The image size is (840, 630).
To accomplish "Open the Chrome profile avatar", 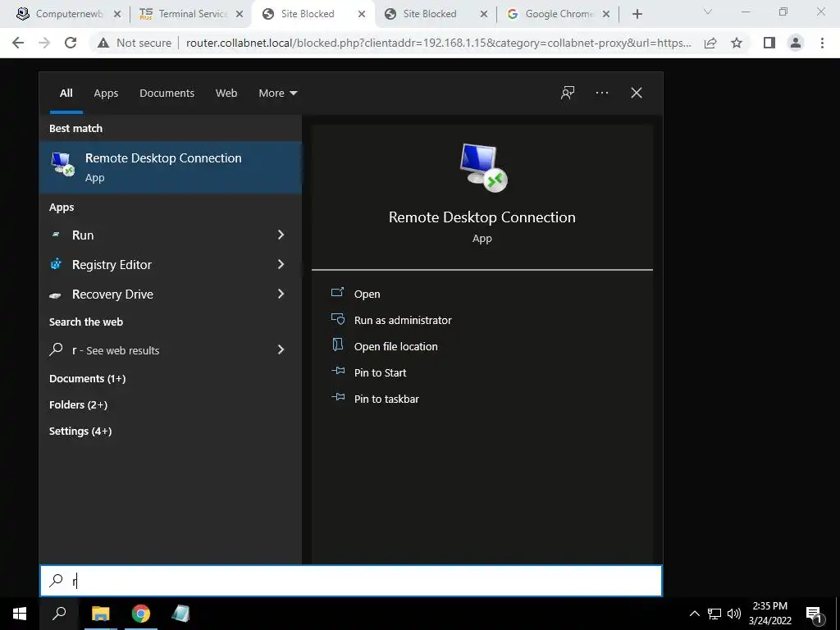I will click(x=796, y=43).
